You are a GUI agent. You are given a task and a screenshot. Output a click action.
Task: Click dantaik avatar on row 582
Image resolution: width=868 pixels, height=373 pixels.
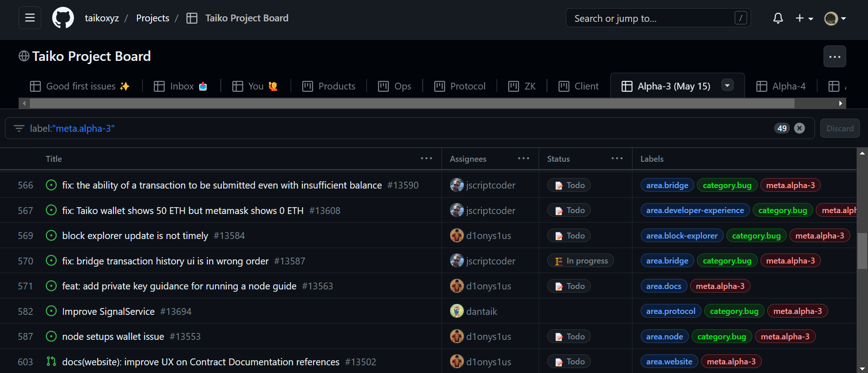tap(456, 311)
